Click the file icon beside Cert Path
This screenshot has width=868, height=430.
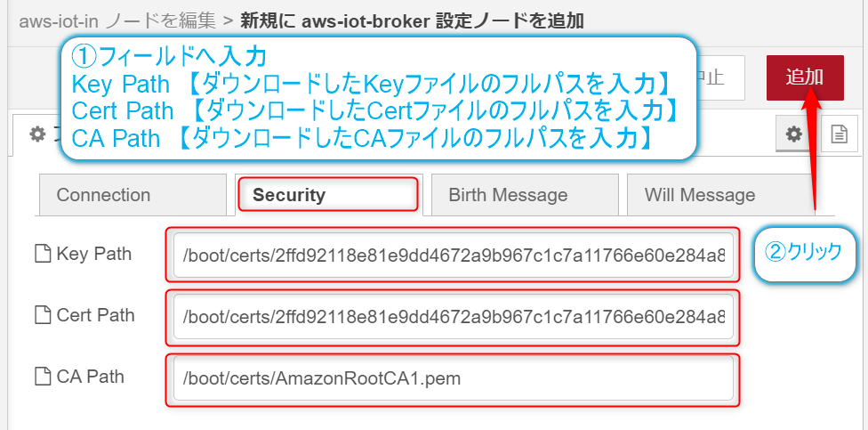point(42,315)
